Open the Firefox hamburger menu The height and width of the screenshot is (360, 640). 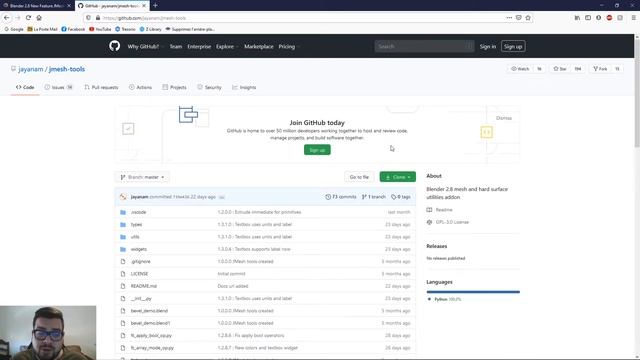633,18
